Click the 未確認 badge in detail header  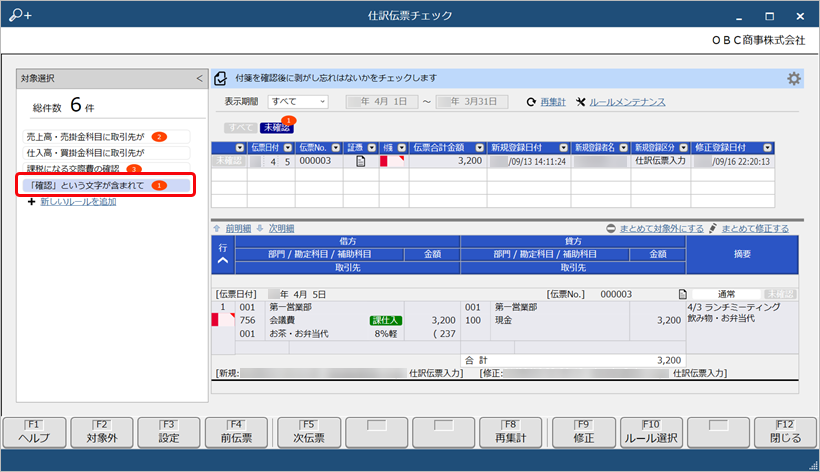(780, 294)
